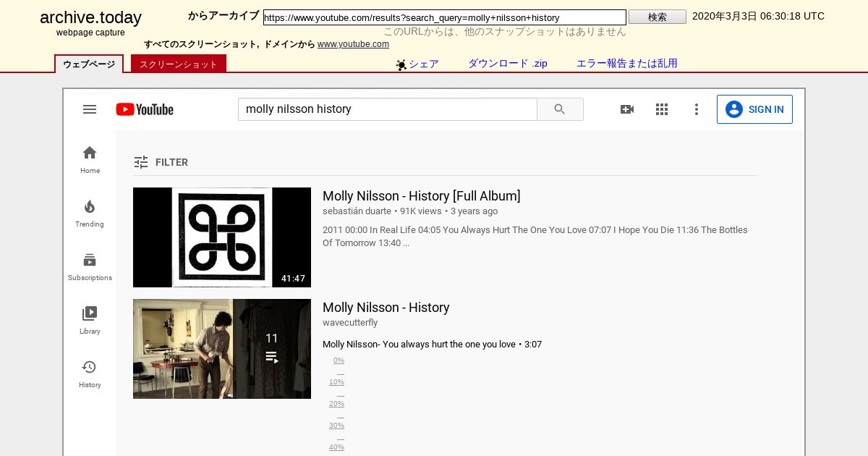Click the SIGN IN button

coord(754,109)
